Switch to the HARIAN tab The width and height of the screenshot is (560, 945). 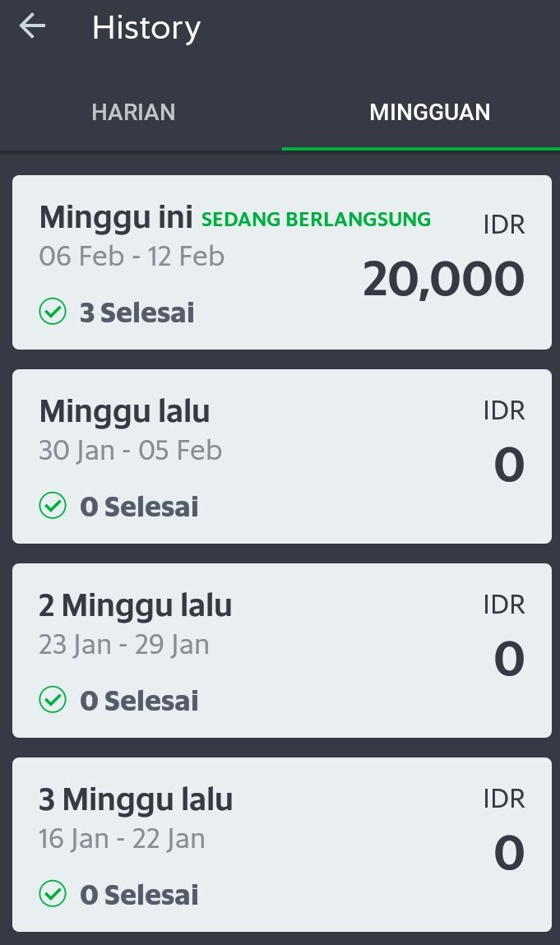[x=133, y=113]
